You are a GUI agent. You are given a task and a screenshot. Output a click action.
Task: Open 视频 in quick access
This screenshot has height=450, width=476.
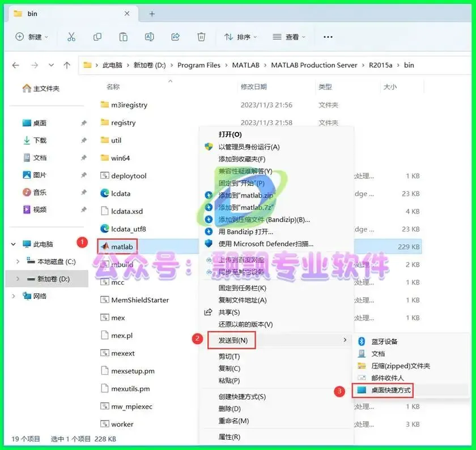click(x=35, y=209)
